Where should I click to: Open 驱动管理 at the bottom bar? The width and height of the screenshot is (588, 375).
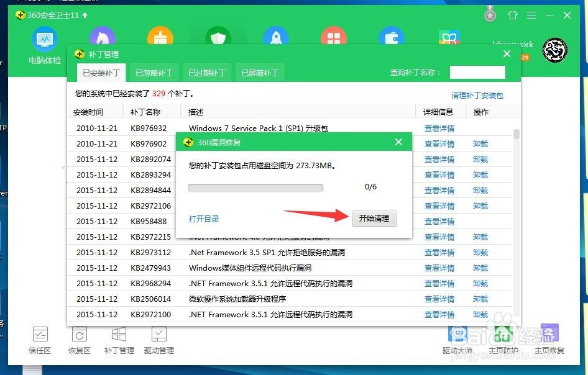(159, 340)
